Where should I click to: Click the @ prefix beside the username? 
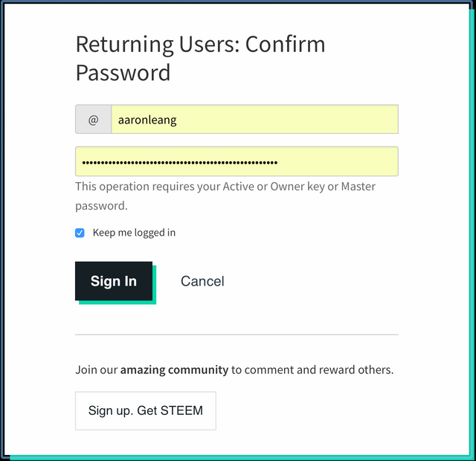(93, 119)
